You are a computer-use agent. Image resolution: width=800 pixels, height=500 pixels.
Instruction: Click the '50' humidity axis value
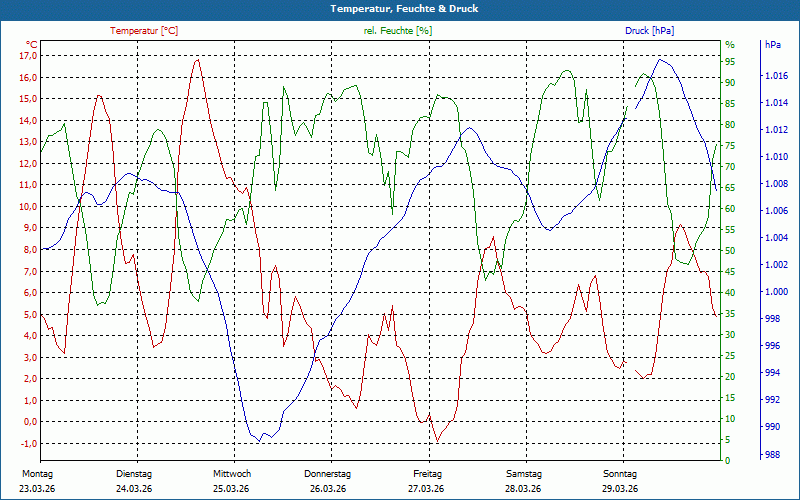[730, 251]
